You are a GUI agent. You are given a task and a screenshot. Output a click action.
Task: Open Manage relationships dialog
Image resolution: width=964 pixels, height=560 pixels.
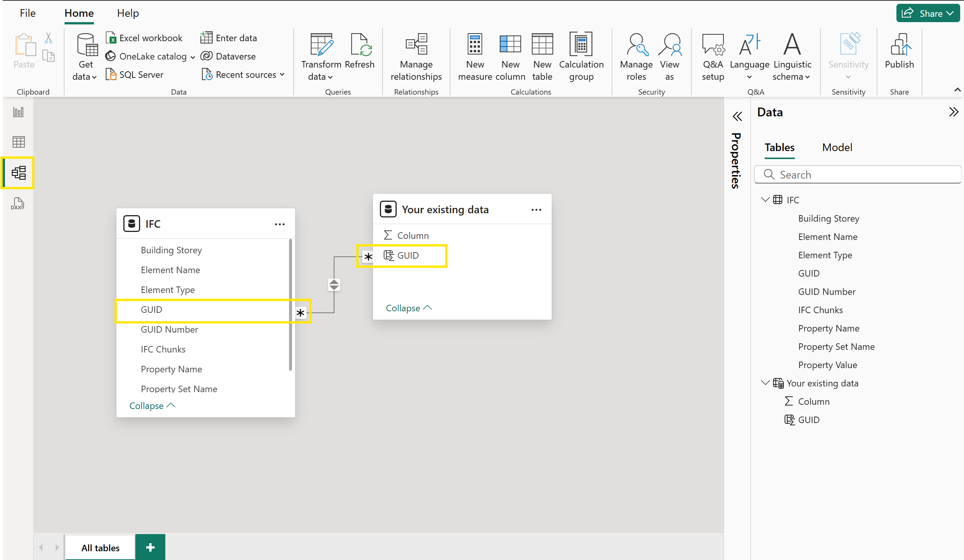[x=416, y=56]
